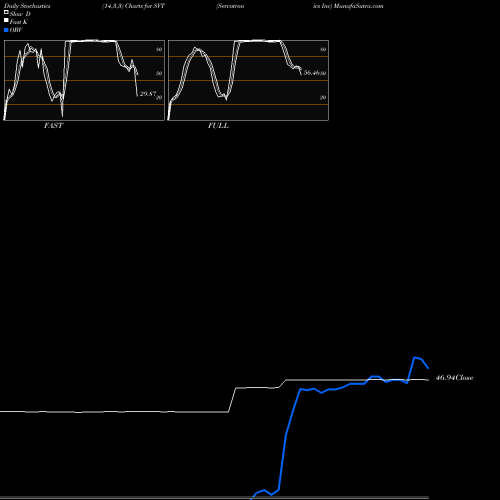Click the Fast K legend text
This screenshot has height=500, width=500.
(x=19, y=22)
